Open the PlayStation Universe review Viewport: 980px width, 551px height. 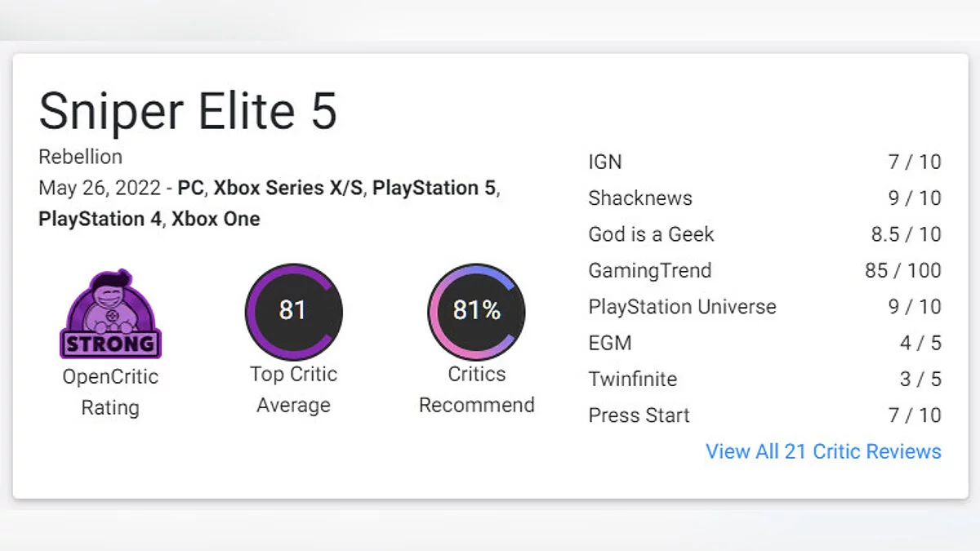(x=682, y=307)
